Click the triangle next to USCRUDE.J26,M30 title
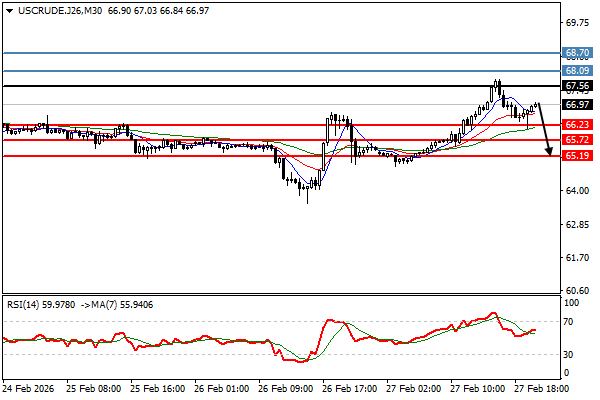The width and height of the screenshot is (600, 400). (8, 9)
